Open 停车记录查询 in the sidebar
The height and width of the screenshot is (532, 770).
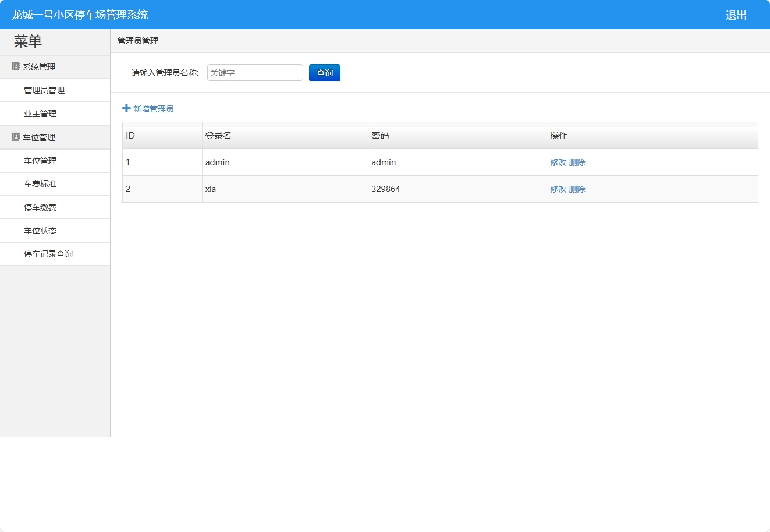(x=48, y=253)
